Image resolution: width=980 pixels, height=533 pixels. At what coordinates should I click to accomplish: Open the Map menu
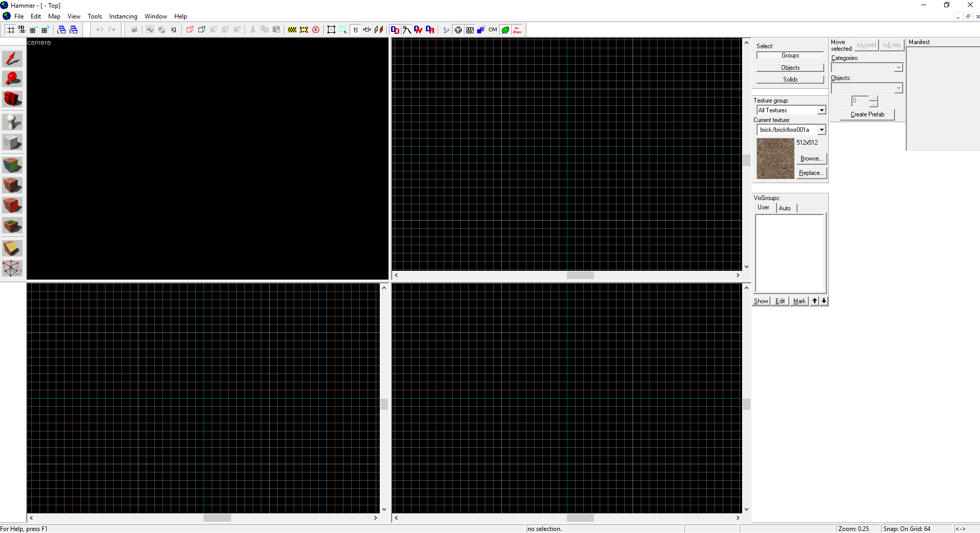click(x=54, y=16)
